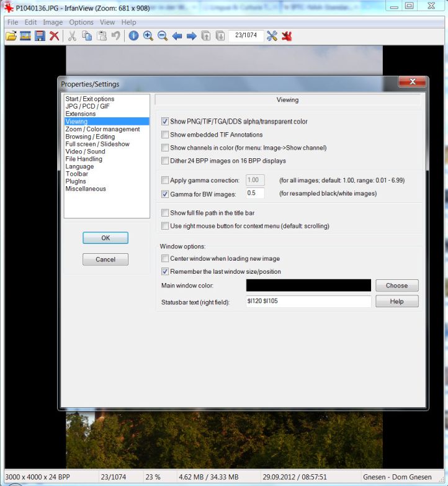Click the Paste clipboard icon
The height and width of the screenshot is (486, 448).
[102, 36]
